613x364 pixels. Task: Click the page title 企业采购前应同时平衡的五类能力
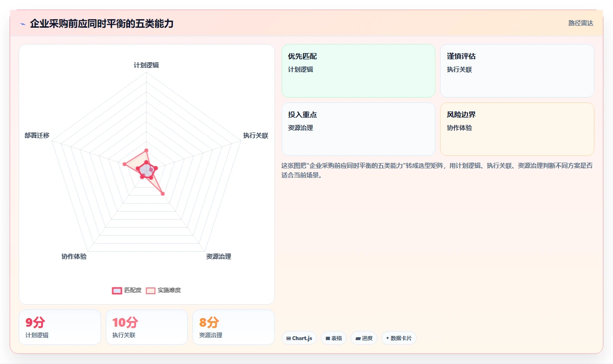(102, 23)
